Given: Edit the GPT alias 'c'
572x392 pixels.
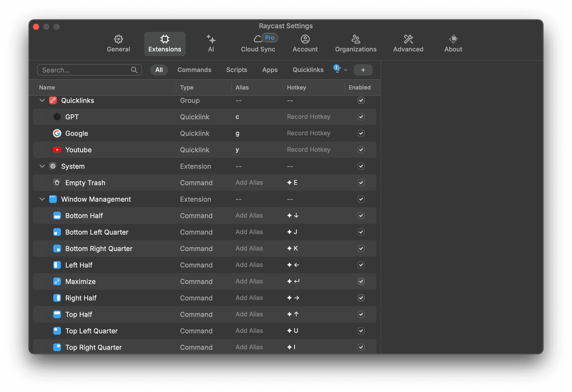Looking at the screenshot, I should coord(237,117).
